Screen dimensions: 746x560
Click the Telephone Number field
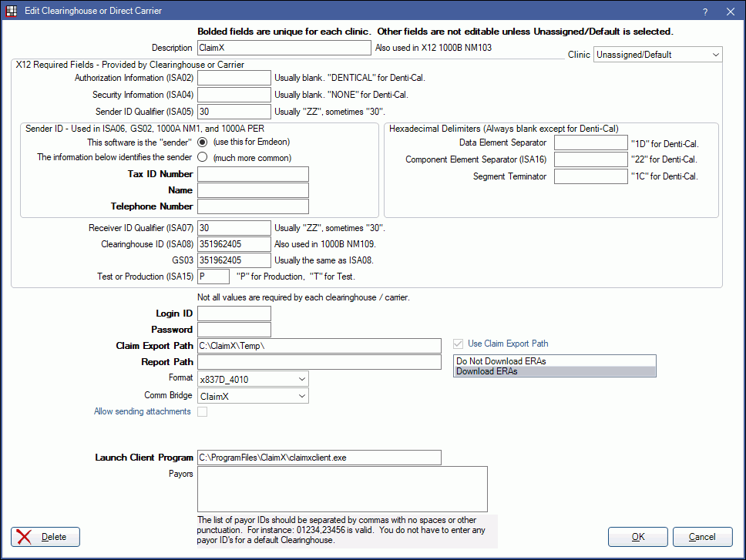coord(253,206)
